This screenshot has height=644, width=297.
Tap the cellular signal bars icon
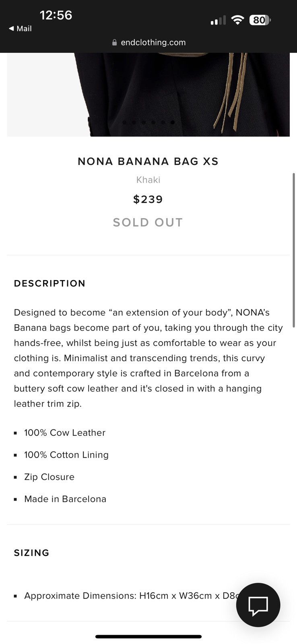click(x=218, y=21)
